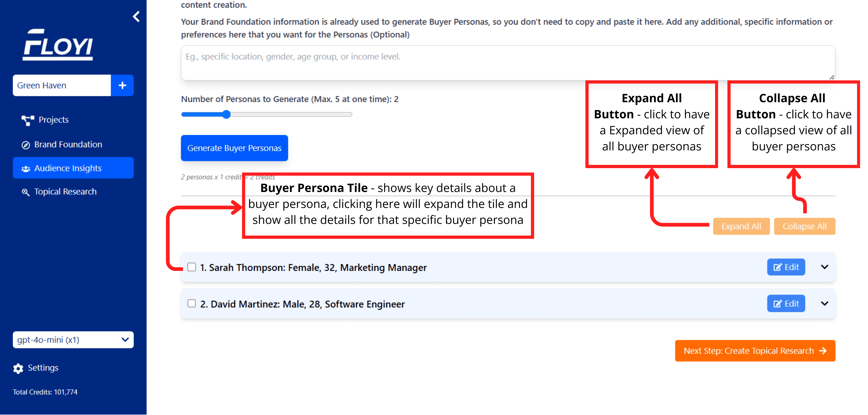Expand Sarah Thompson tile with chevron

point(824,267)
